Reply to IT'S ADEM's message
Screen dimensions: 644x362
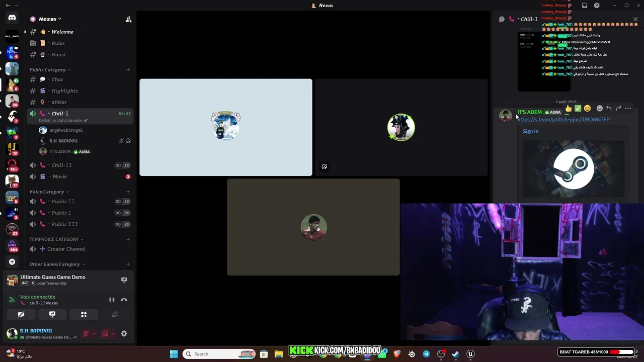click(x=609, y=108)
